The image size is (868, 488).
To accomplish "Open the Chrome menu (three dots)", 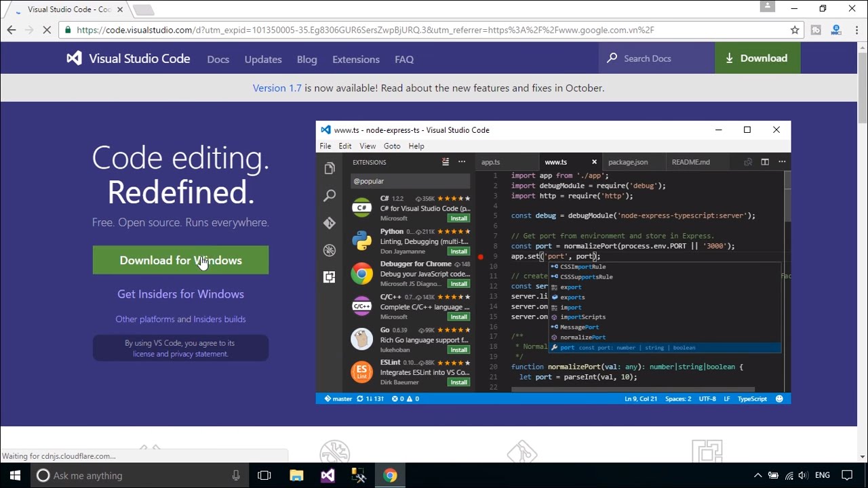I will (x=856, y=30).
